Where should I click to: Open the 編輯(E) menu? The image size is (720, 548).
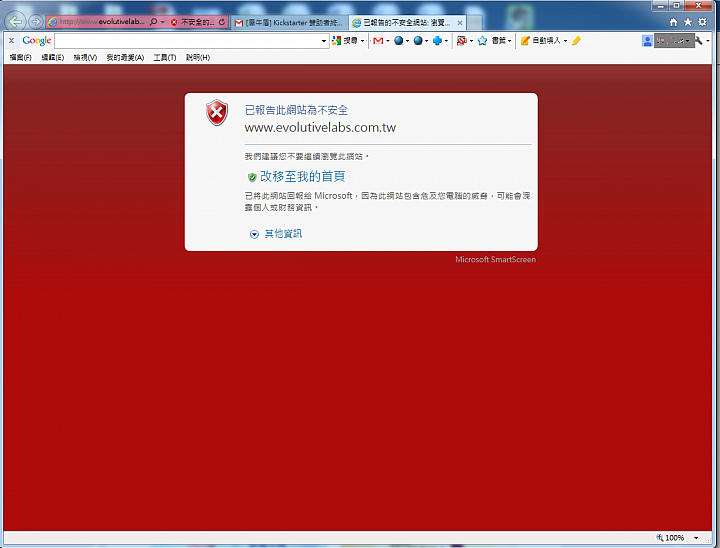tap(52, 57)
